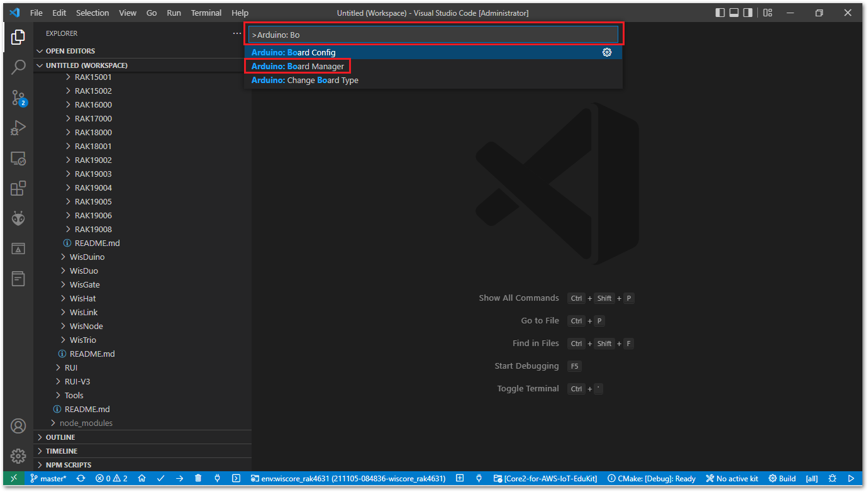868x492 pixels.
Task: Click master* branch in status bar
Action: [x=49, y=478]
